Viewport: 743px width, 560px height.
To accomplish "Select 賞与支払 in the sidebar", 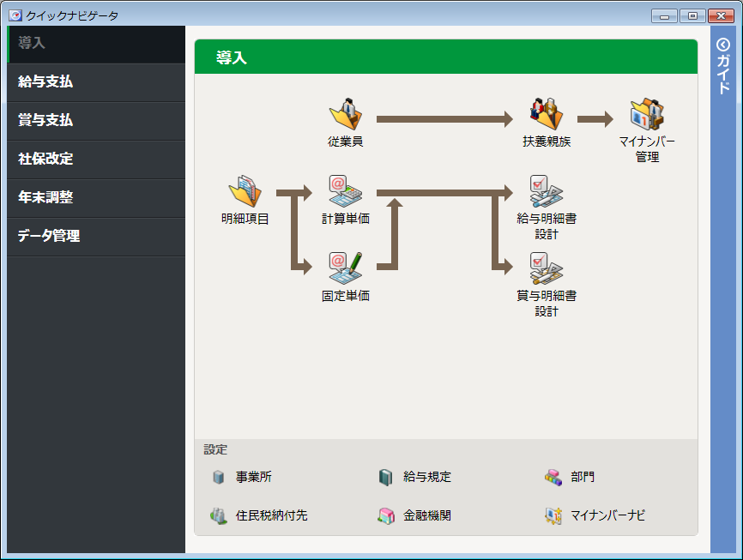I will (96, 121).
